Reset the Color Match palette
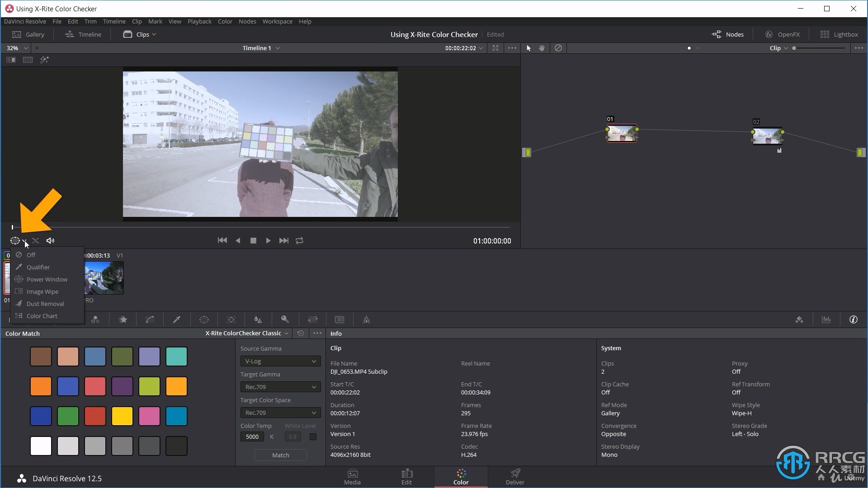Image resolution: width=868 pixels, height=488 pixels. pos(301,333)
